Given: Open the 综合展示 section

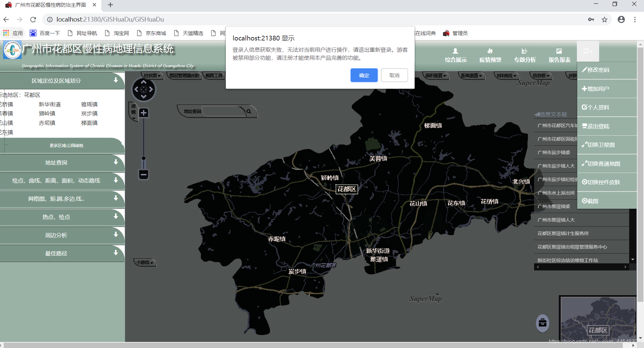Looking at the screenshot, I should [456, 56].
